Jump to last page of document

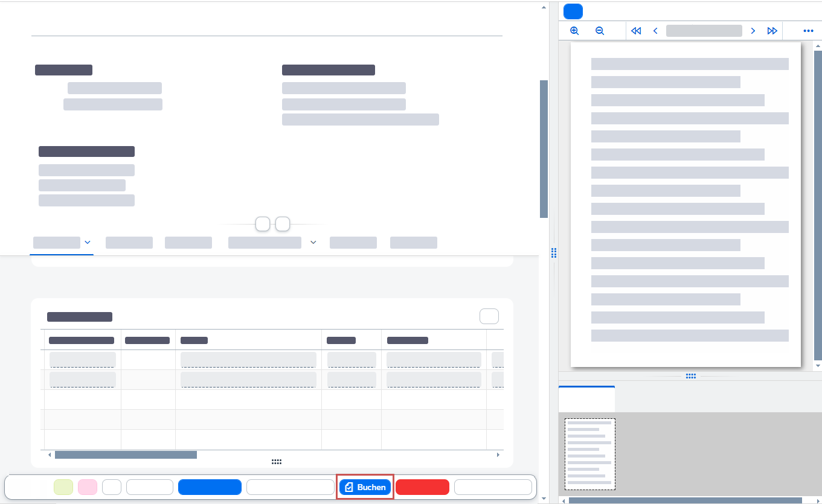[x=772, y=31]
